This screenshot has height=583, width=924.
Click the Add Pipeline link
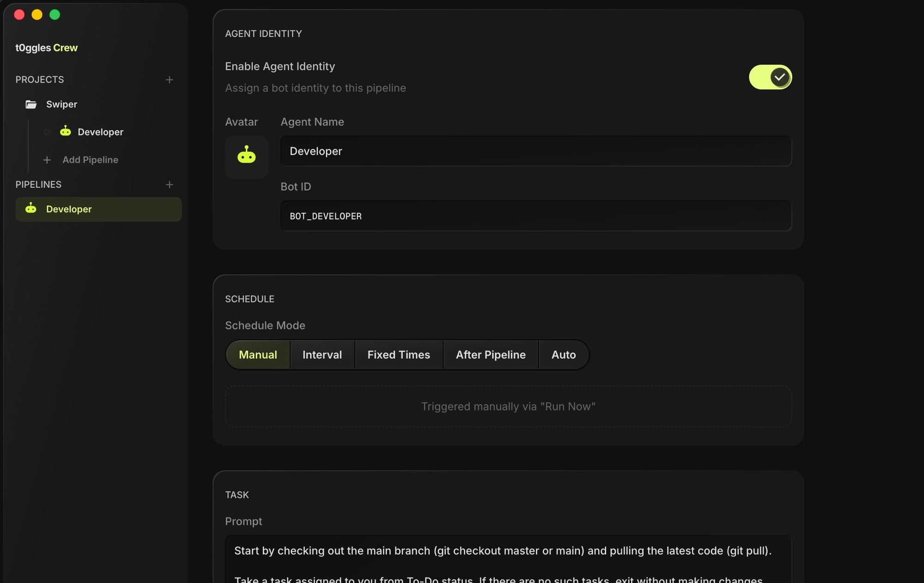pyautogui.click(x=90, y=160)
